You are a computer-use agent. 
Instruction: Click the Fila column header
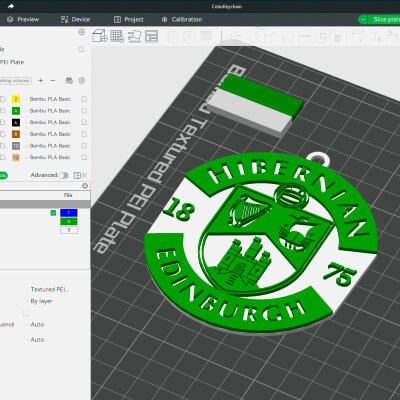pyautogui.click(x=68, y=195)
